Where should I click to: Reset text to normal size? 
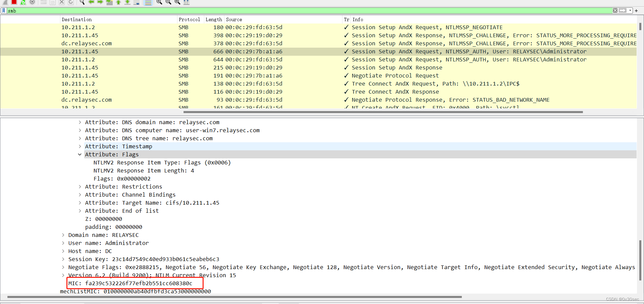coord(177,2)
